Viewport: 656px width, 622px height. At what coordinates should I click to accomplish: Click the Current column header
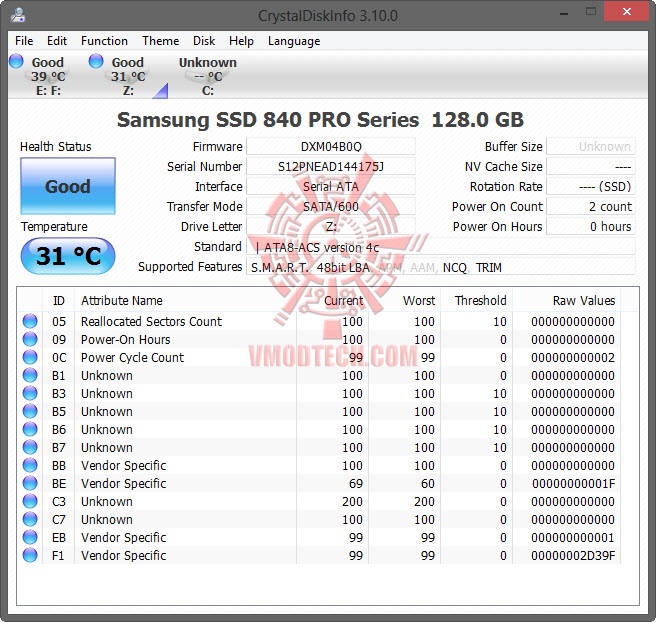point(332,300)
